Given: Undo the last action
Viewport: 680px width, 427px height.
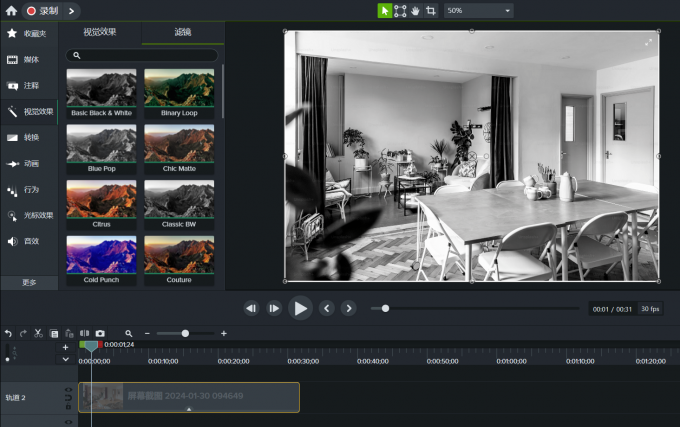Looking at the screenshot, I should (x=8, y=333).
